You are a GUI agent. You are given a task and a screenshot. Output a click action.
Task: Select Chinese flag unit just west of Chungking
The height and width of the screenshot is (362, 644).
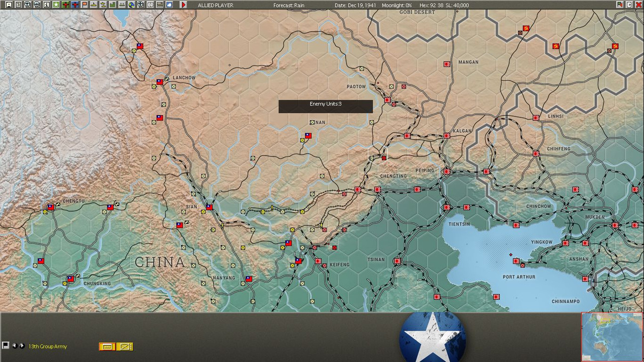pos(71,279)
